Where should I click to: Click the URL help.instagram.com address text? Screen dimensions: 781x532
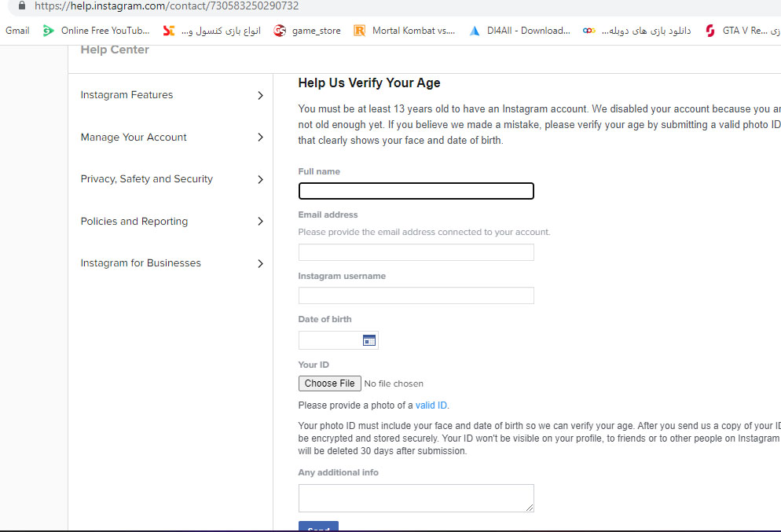tap(167, 6)
